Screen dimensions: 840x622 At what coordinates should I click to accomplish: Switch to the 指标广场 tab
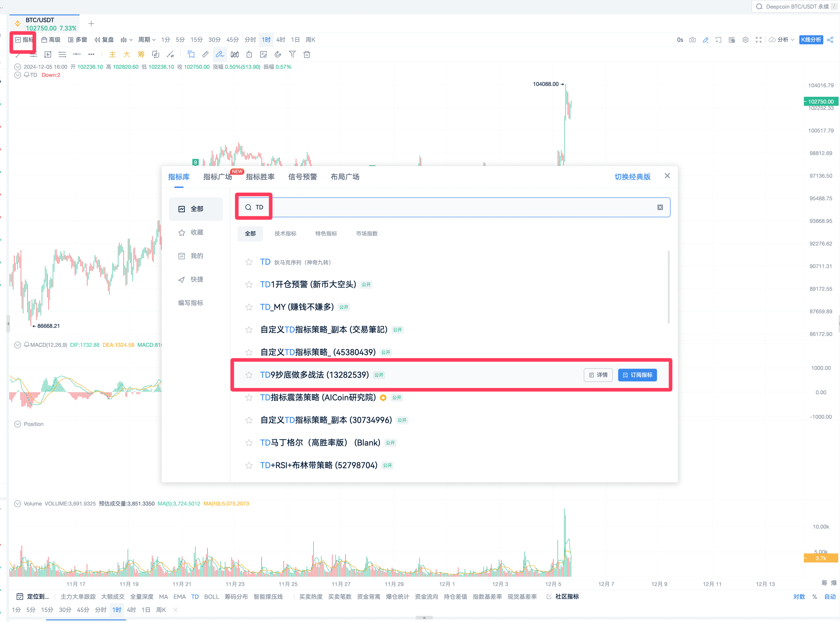[x=217, y=177]
